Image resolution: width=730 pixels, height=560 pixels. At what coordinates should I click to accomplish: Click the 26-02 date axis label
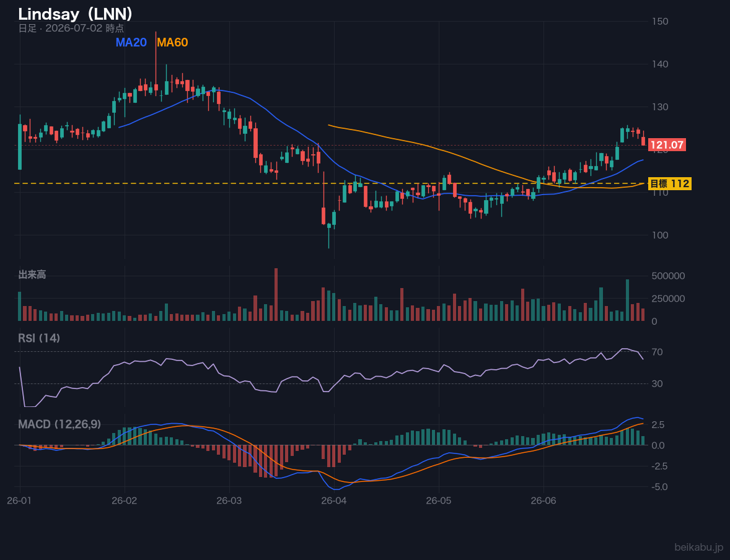[125, 501]
